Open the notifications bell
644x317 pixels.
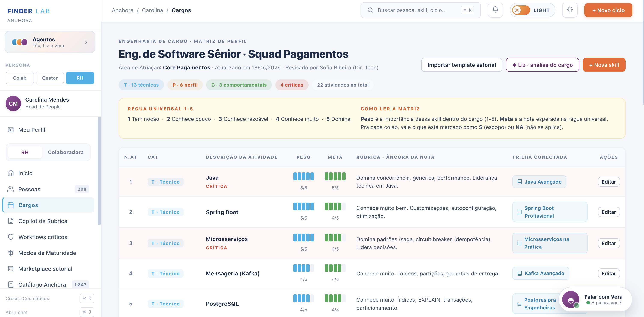(x=495, y=10)
